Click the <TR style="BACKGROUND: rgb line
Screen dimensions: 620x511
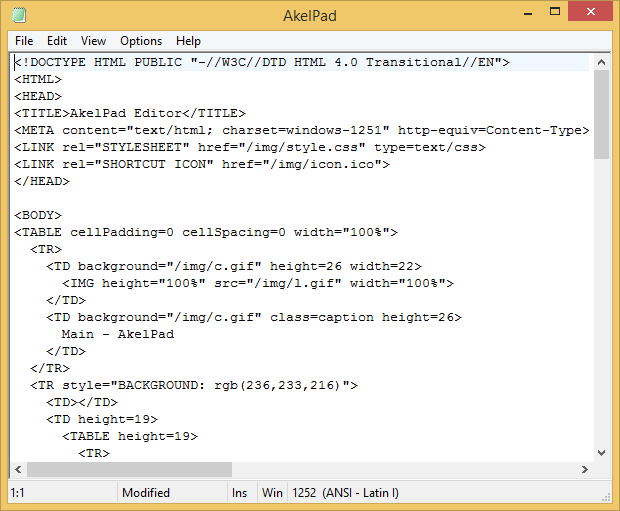coord(194,385)
